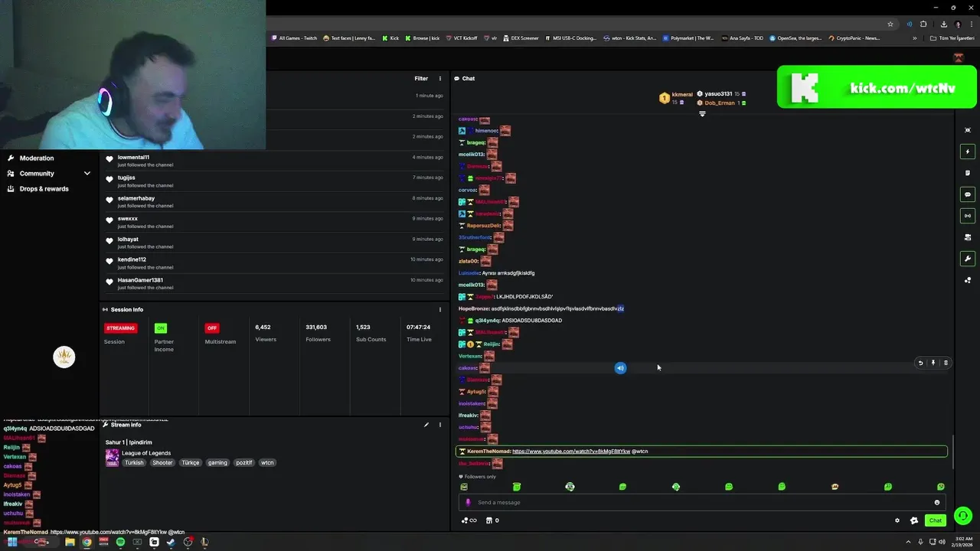The height and width of the screenshot is (551, 980).
Task: Open the All Games - Twitch bookmark
Action: pos(294,38)
